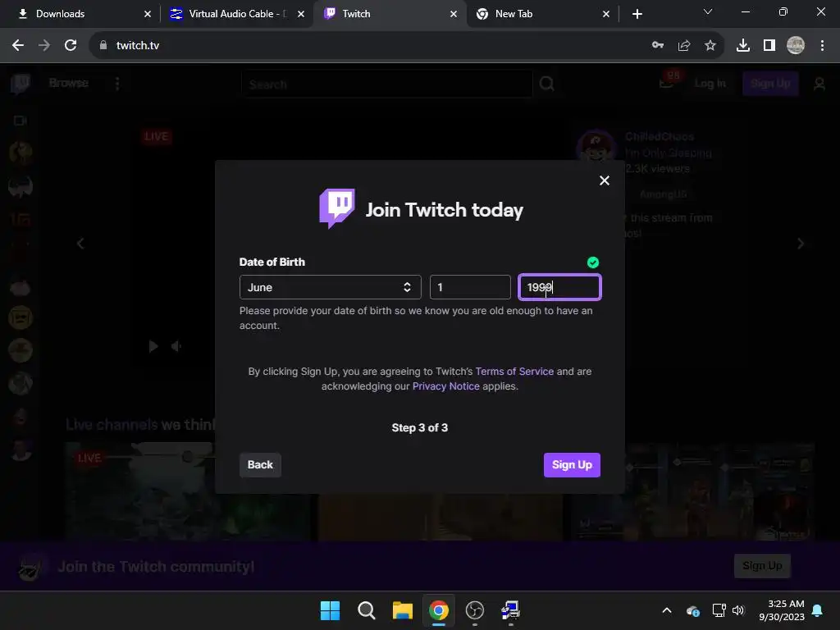
Task: Open Chrome from the taskbar
Action: point(439,610)
